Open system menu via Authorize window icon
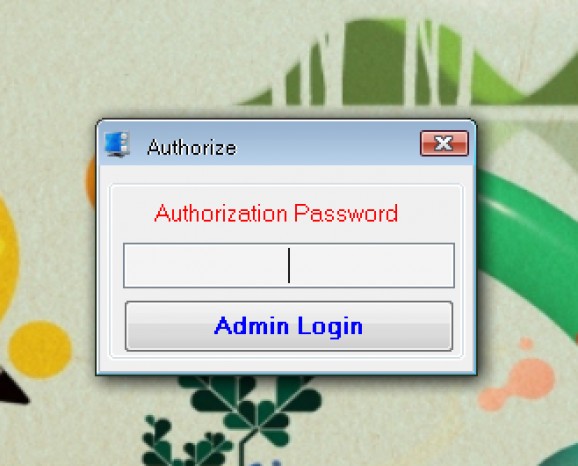Viewport: 578px width, 466px height. click(117, 144)
